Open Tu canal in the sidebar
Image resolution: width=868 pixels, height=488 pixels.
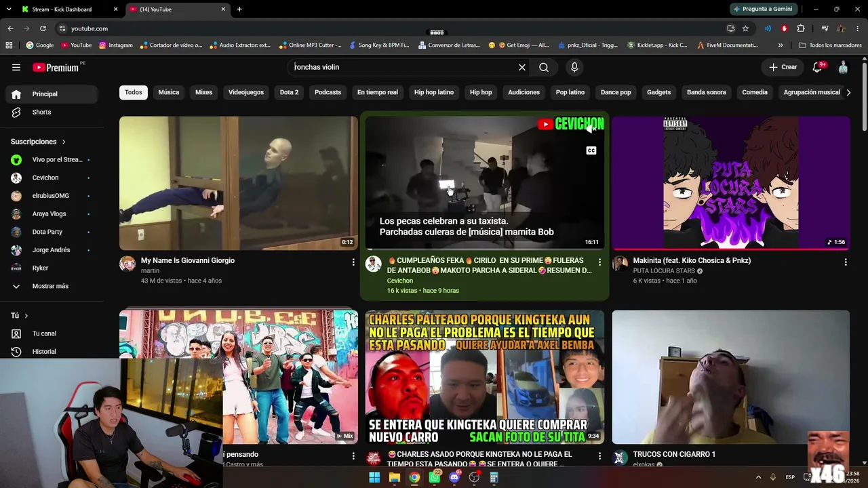click(52, 333)
